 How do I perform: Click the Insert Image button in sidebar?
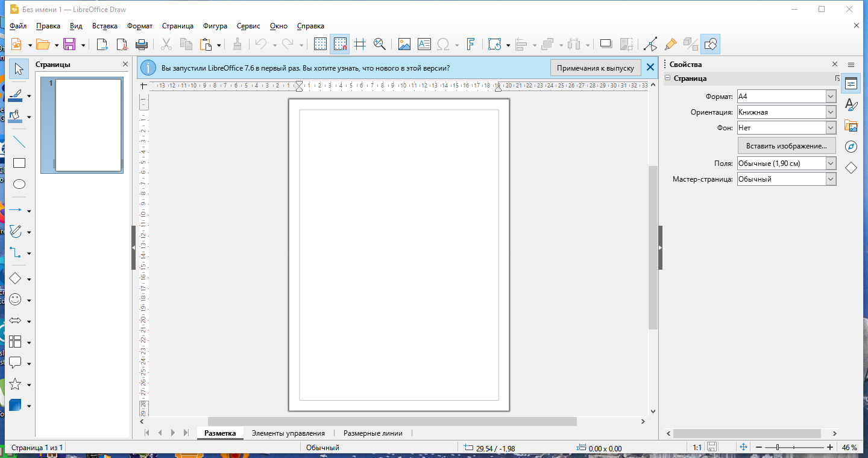(787, 145)
